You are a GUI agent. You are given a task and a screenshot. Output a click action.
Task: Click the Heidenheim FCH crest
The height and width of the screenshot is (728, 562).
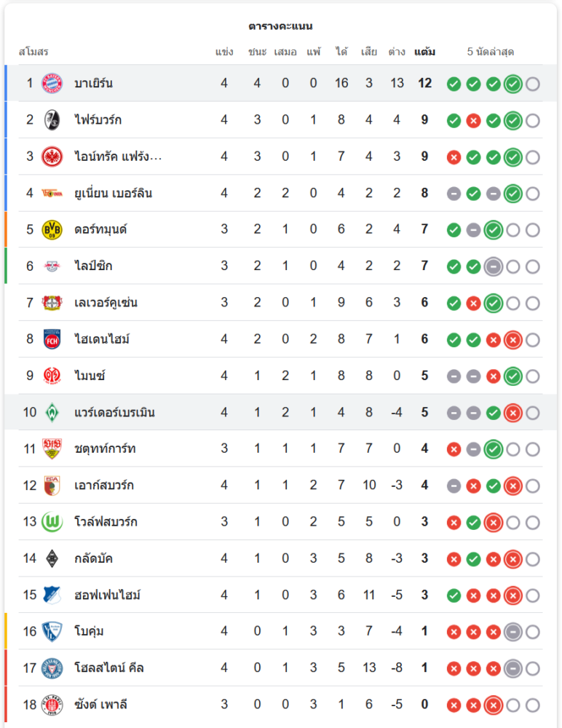52,339
